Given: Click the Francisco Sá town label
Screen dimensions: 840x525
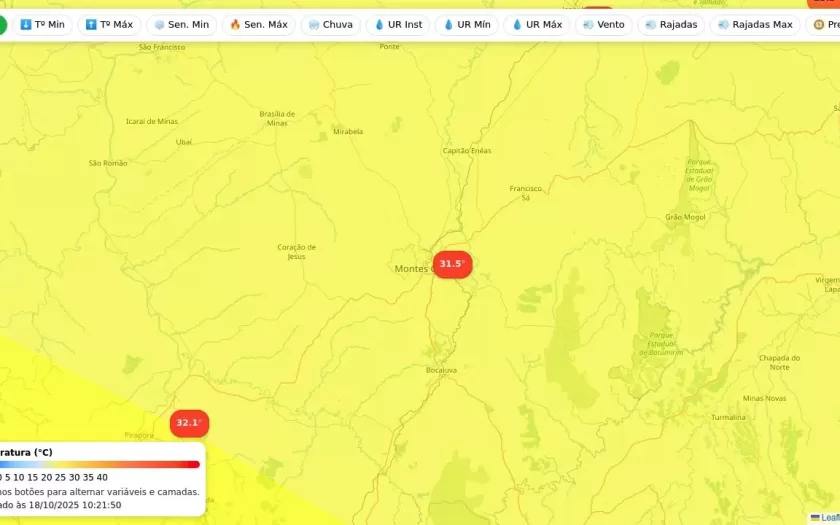Looking at the screenshot, I should point(526,193).
